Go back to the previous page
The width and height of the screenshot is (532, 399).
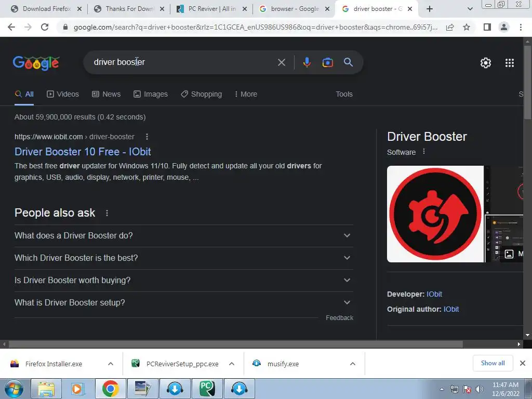point(11,27)
